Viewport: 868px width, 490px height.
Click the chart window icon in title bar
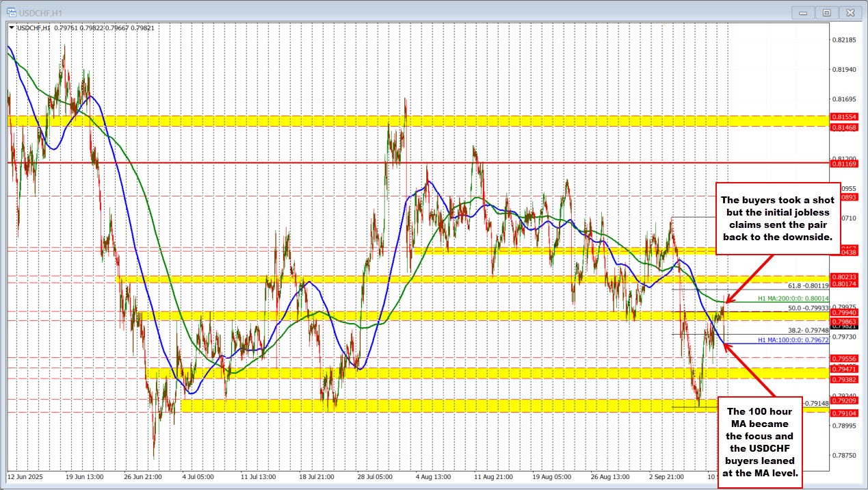click(x=12, y=12)
